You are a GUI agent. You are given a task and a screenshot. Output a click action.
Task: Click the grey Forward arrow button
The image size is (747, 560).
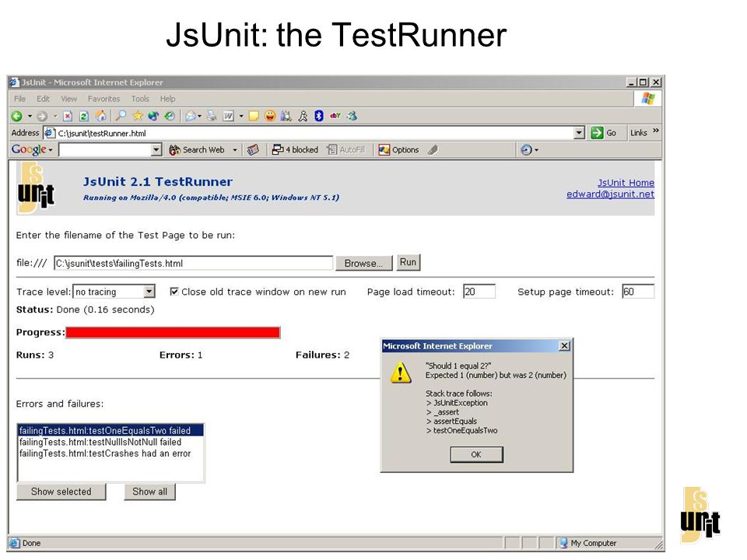coord(42,116)
